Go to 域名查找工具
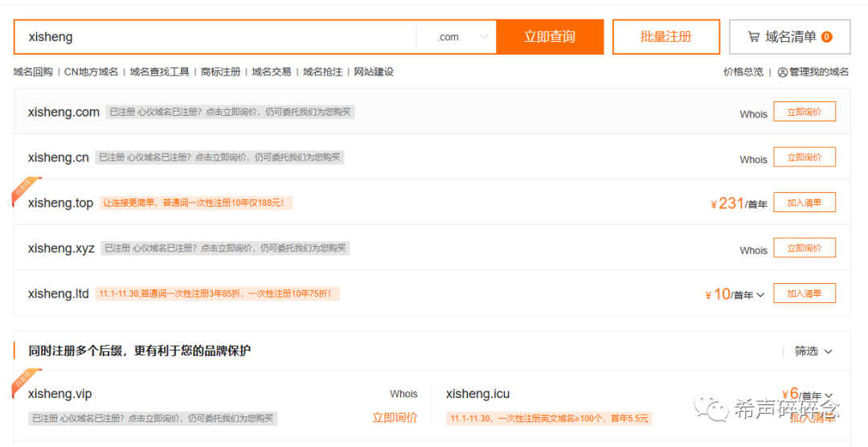868x447 pixels. click(159, 72)
